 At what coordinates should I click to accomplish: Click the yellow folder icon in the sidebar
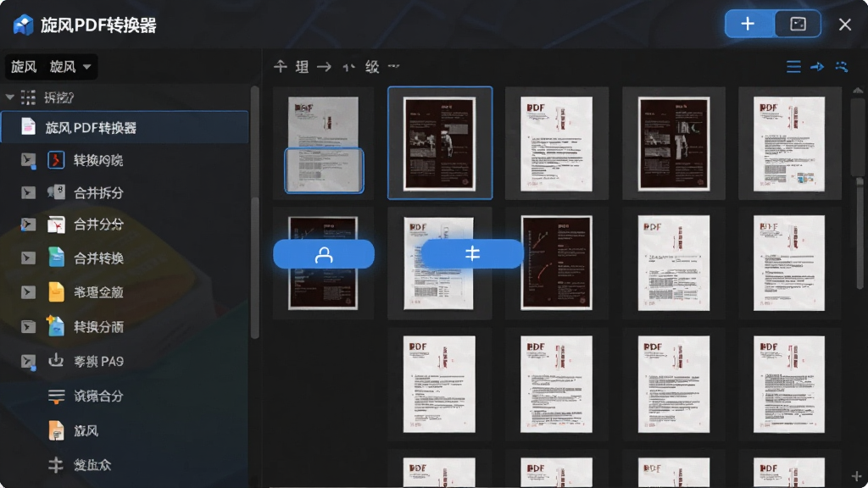56,291
